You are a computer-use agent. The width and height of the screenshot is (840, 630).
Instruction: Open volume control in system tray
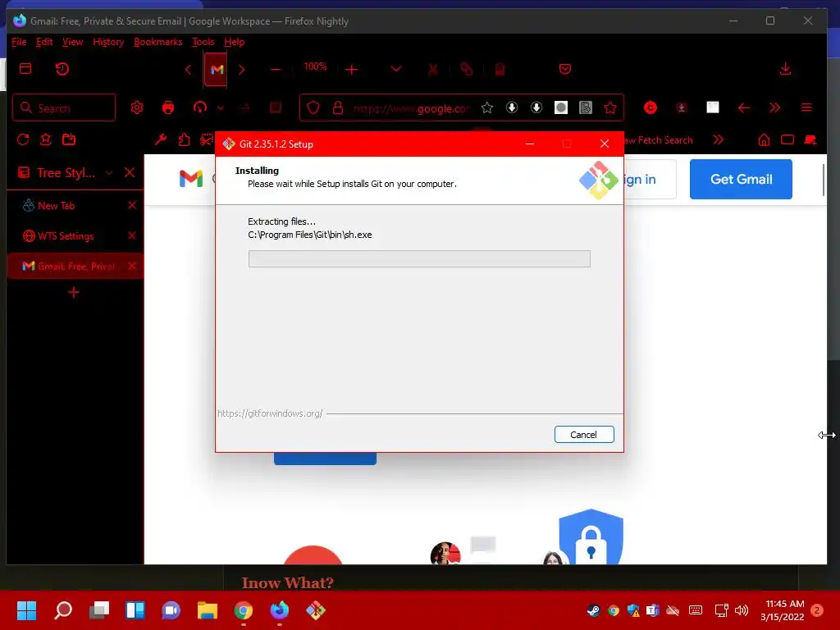click(x=742, y=610)
